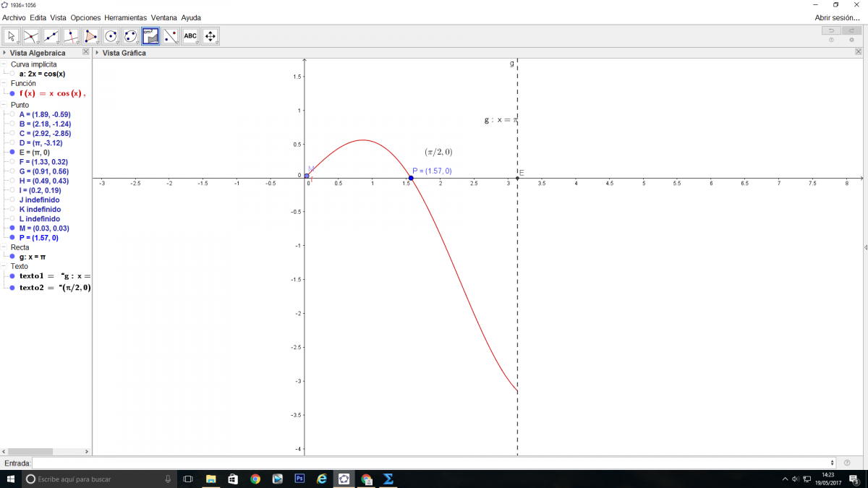Click the Entrada input field
Image resolution: width=868 pixels, height=488 pixels.
coord(433,463)
